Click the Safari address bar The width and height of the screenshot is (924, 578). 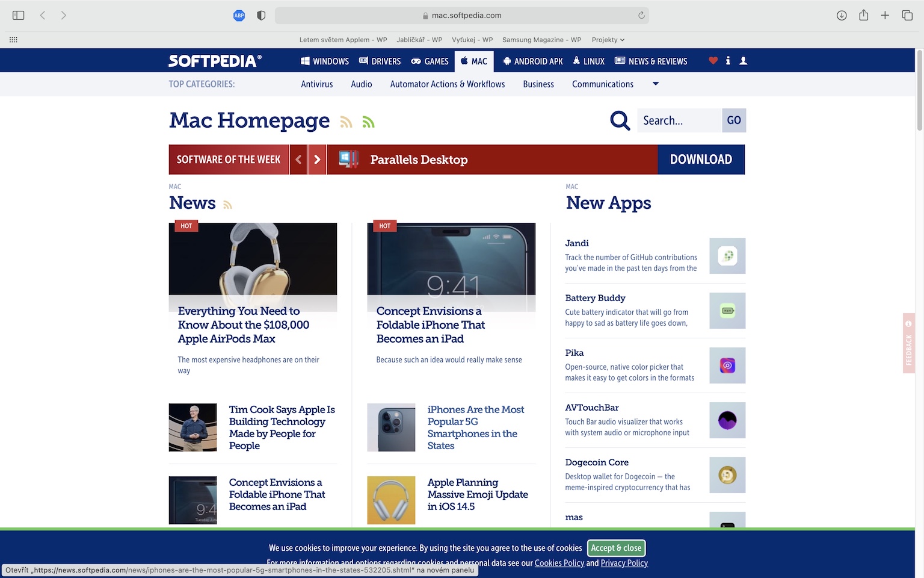461,16
